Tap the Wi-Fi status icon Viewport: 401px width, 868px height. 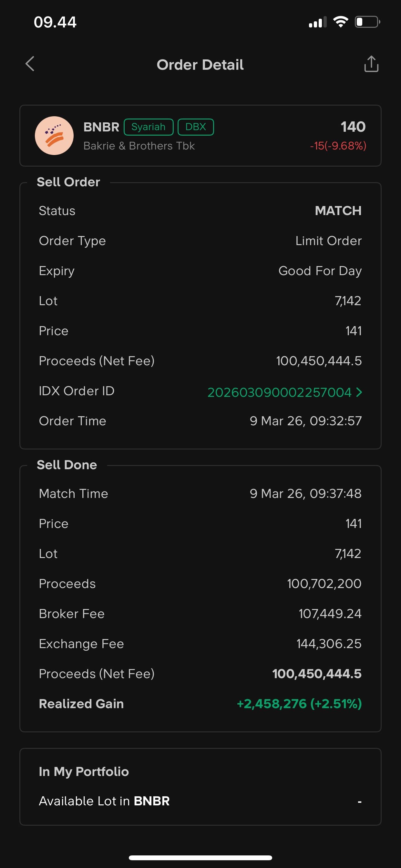coord(340,22)
